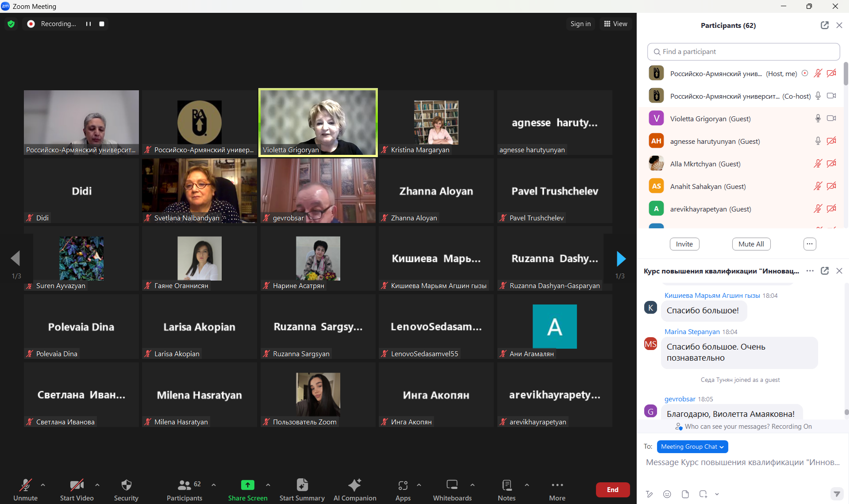Click the Invite button

[x=684, y=244]
